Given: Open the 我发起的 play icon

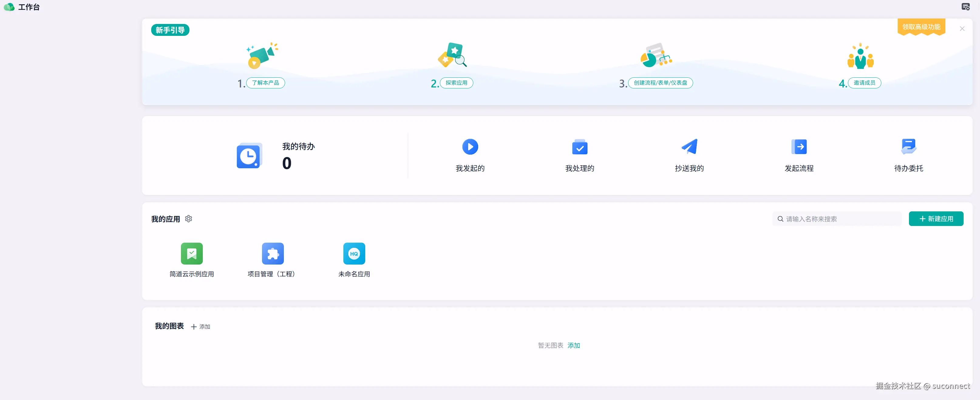Looking at the screenshot, I should pyautogui.click(x=470, y=146).
